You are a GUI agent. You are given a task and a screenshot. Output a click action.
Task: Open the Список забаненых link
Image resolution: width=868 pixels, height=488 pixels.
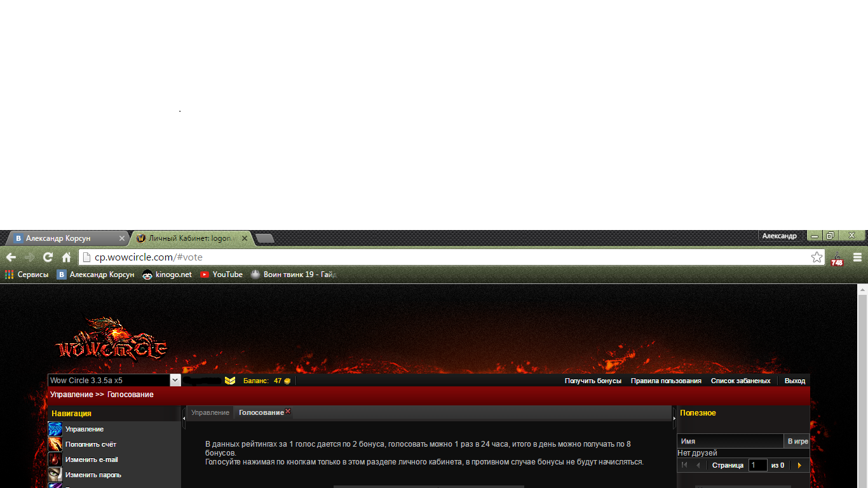(740, 381)
